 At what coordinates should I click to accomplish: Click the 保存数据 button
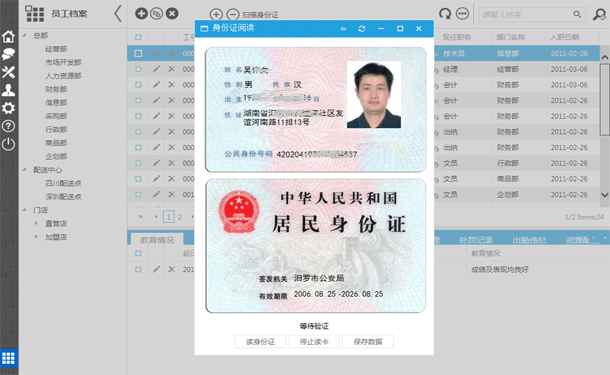(368, 342)
